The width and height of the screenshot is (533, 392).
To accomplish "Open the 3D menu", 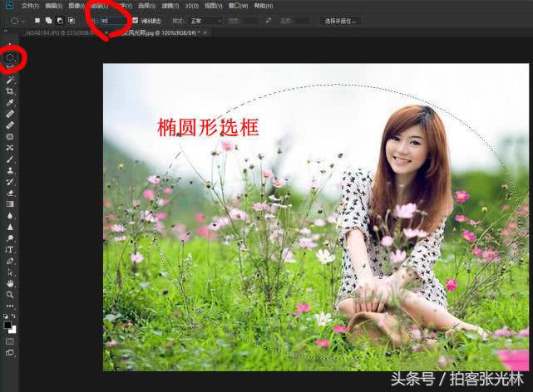I will point(192,6).
